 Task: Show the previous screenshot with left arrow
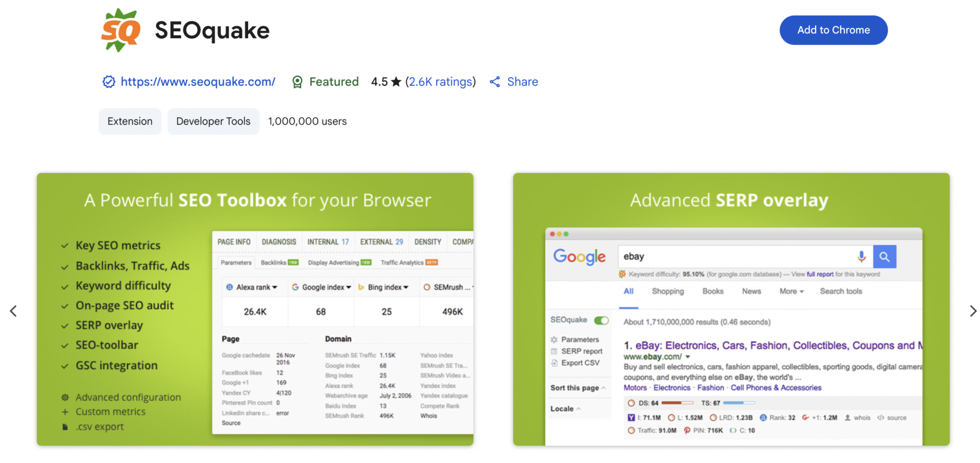[x=13, y=311]
